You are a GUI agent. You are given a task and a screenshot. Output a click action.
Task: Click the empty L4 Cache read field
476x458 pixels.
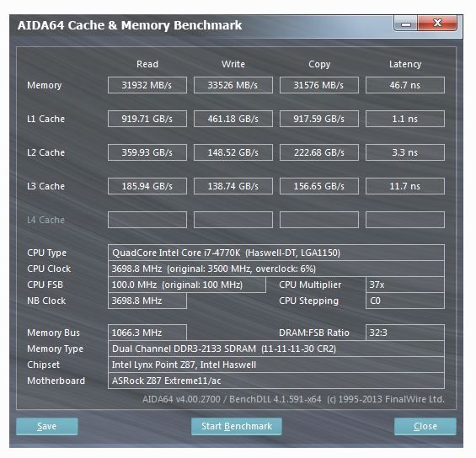[x=147, y=220]
